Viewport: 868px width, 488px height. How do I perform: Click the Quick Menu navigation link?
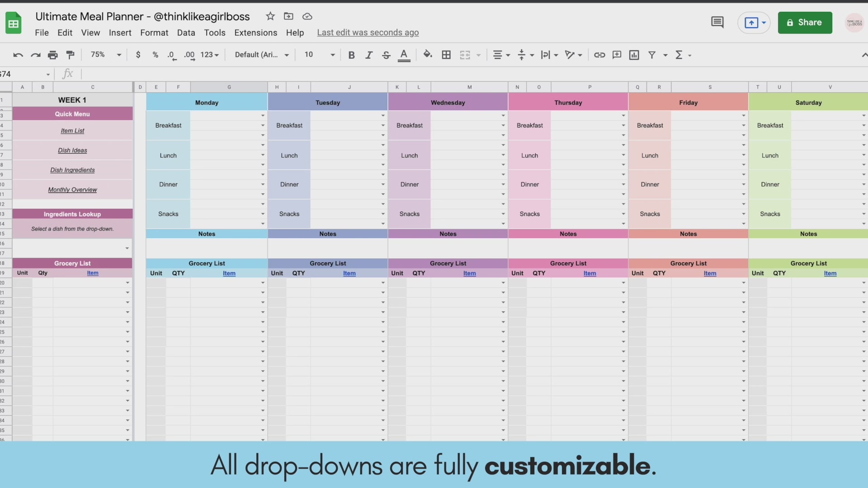pos(72,113)
